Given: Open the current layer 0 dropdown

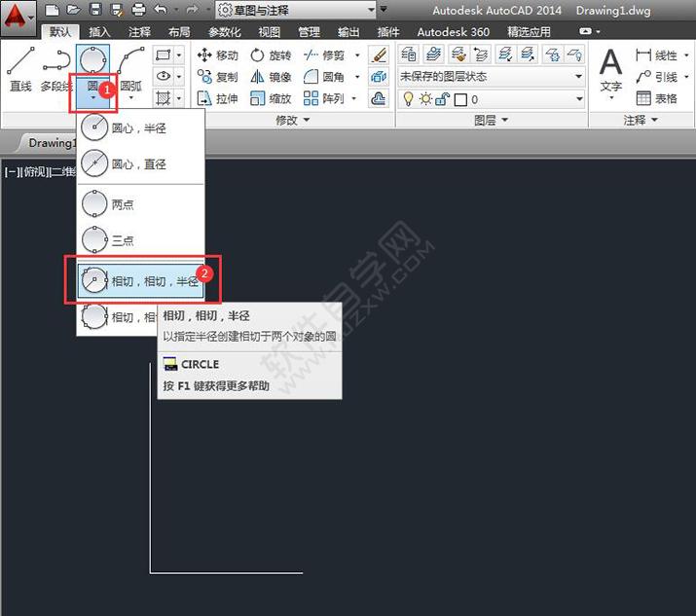Looking at the screenshot, I should coord(491,99).
